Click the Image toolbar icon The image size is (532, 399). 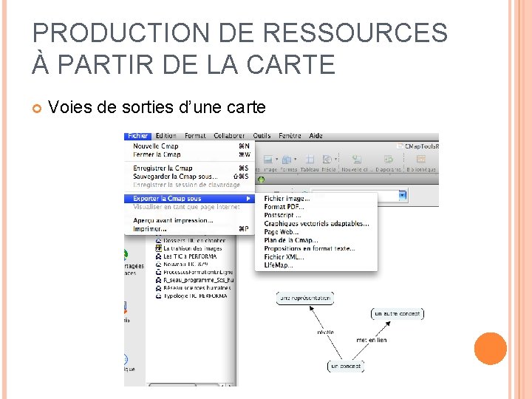point(268,159)
